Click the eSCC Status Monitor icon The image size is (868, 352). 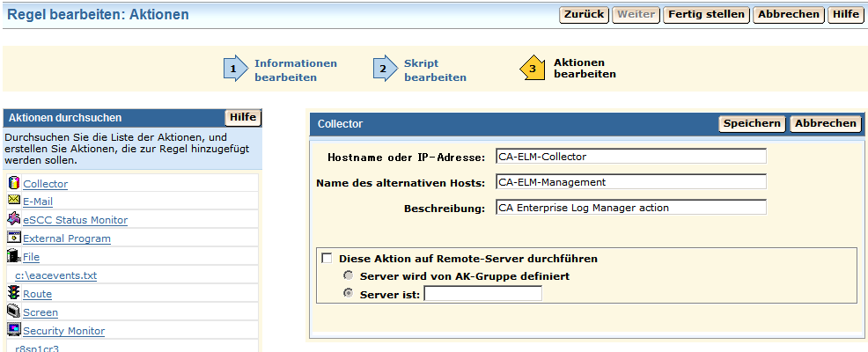pos(14,219)
